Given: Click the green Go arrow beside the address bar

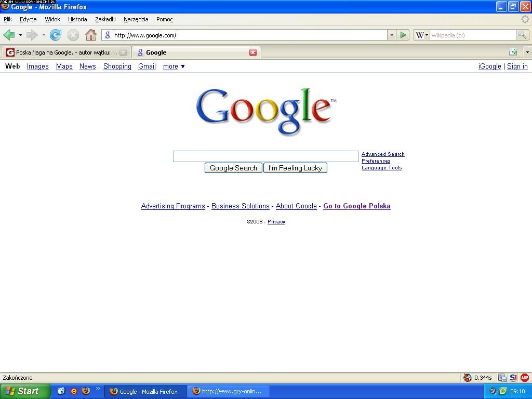Looking at the screenshot, I should pyautogui.click(x=403, y=35).
